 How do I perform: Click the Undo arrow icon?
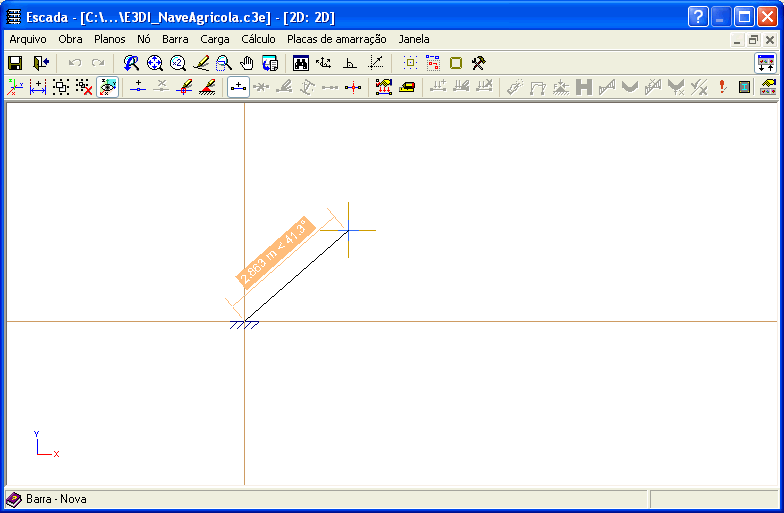pyautogui.click(x=75, y=63)
